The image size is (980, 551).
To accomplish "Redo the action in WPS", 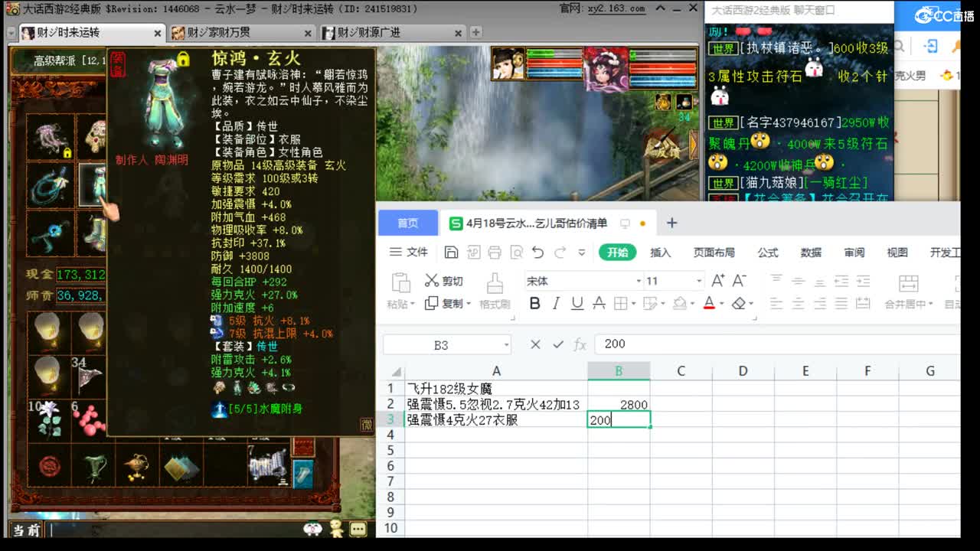I will click(x=560, y=253).
